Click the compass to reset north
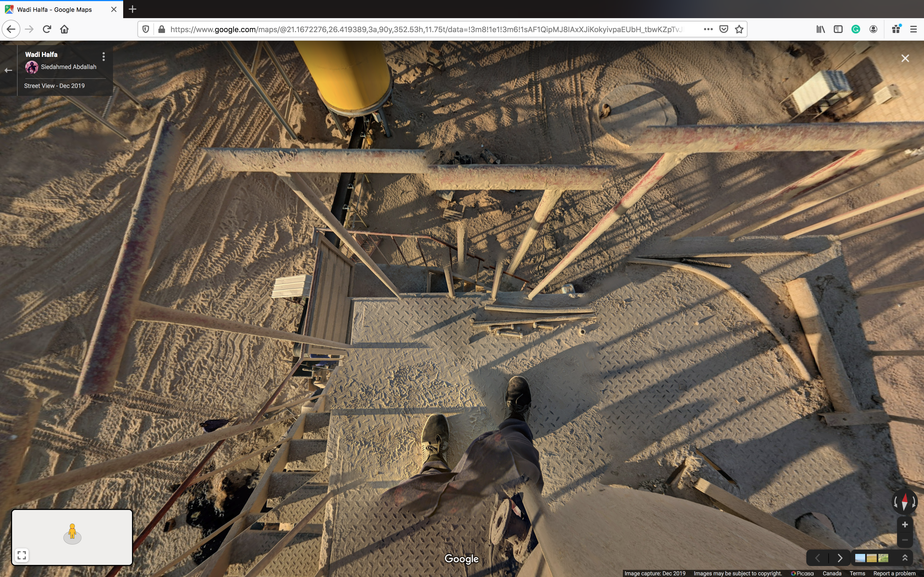Screen dimensions: 924x577 (x=904, y=501)
